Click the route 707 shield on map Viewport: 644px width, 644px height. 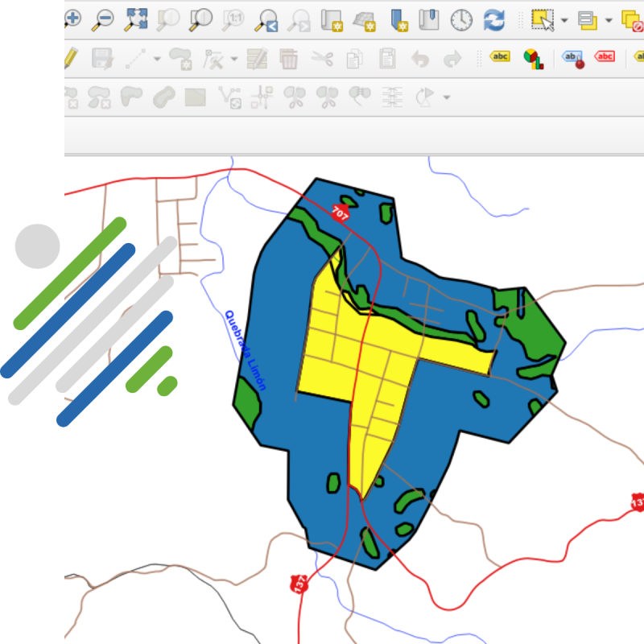pyautogui.click(x=340, y=213)
